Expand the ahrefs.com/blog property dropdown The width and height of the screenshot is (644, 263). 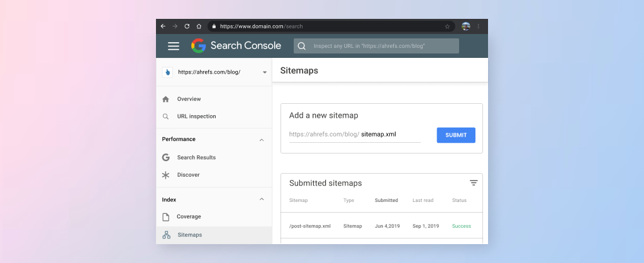pos(265,72)
